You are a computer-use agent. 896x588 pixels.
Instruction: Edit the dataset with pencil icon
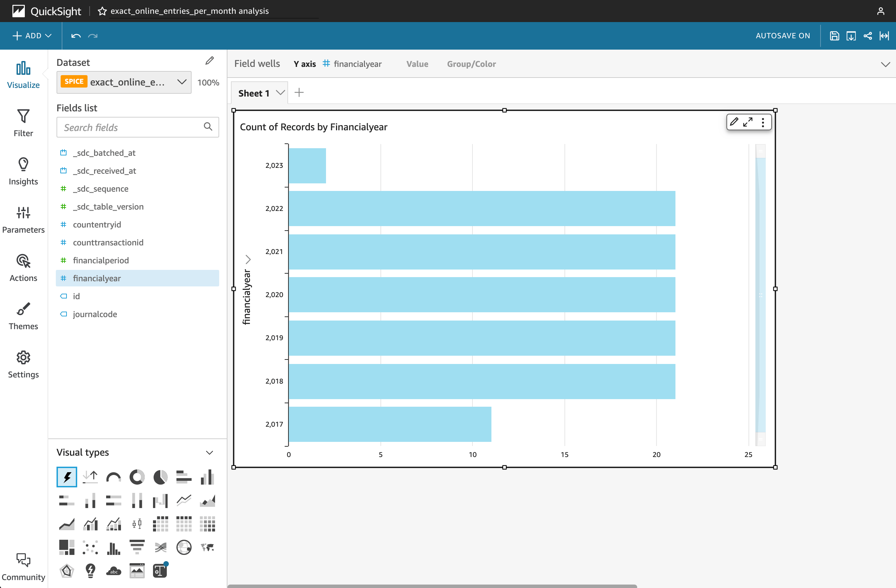(210, 61)
